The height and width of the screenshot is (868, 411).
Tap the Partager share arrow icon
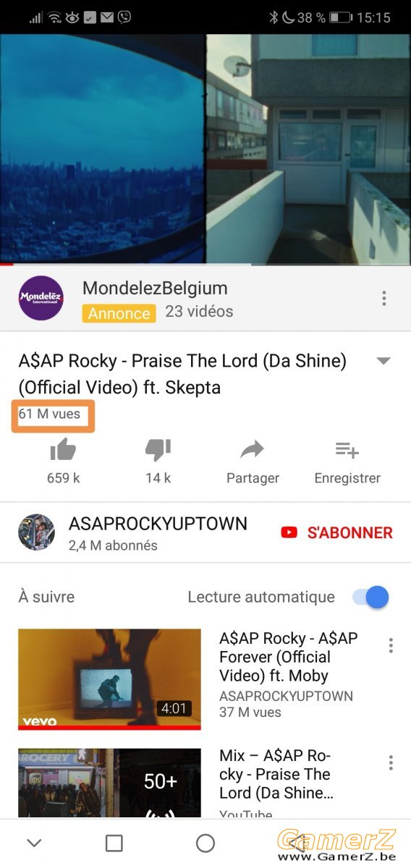coord(253,451)
